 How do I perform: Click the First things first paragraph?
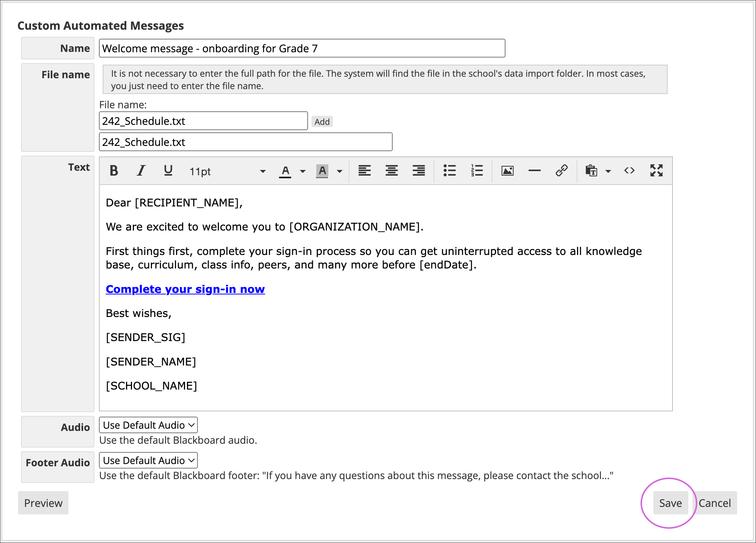tap(374, 258)
